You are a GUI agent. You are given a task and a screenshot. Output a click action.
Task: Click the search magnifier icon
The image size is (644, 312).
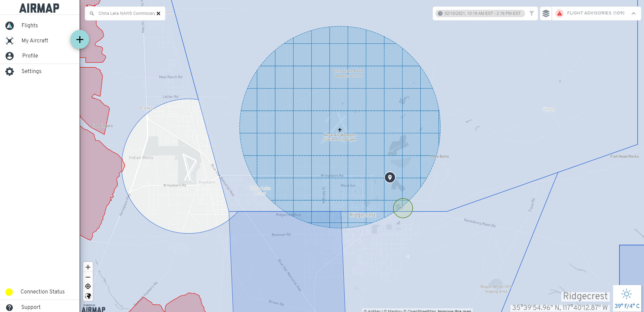(x=92, y=13)
